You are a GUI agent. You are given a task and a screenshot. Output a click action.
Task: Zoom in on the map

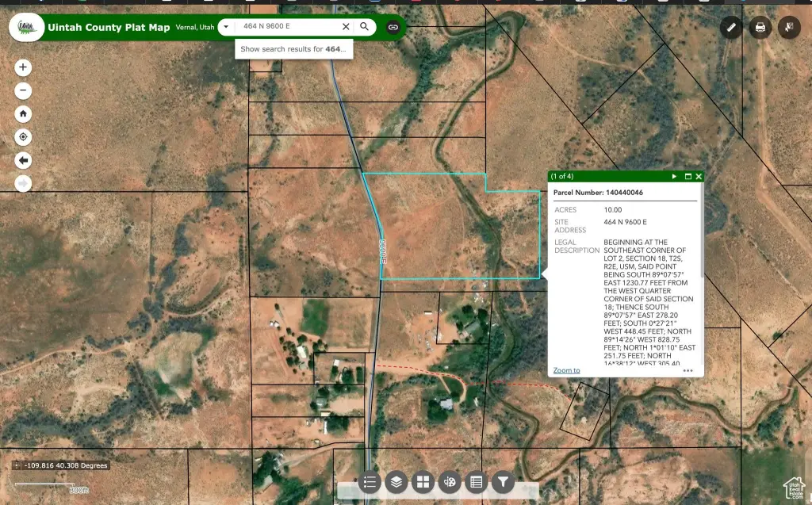24,67
